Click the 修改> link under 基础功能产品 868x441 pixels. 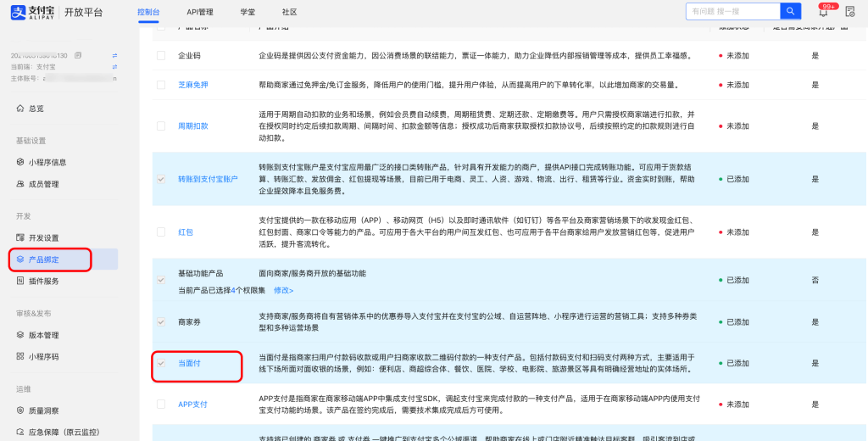click(x=283, y=290)
